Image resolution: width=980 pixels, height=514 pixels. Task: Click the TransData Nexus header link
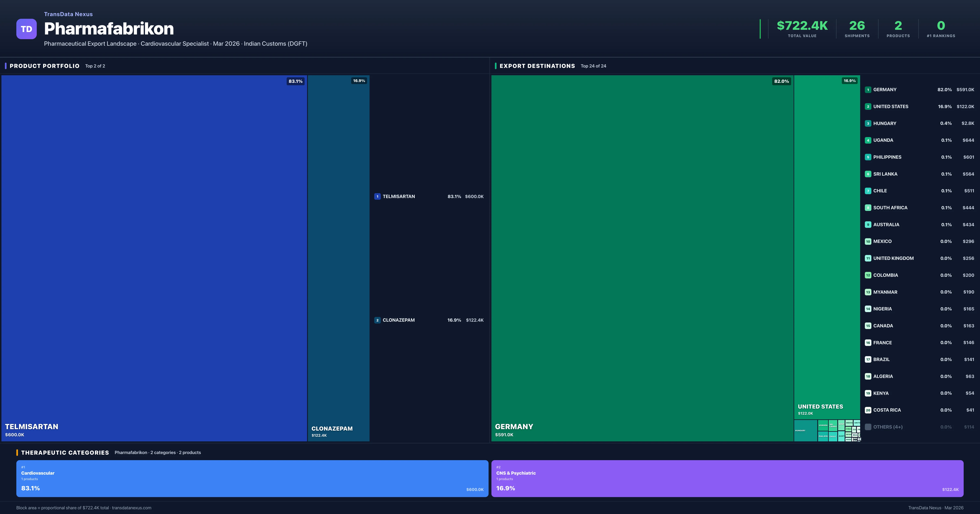(x=68, y=14)
